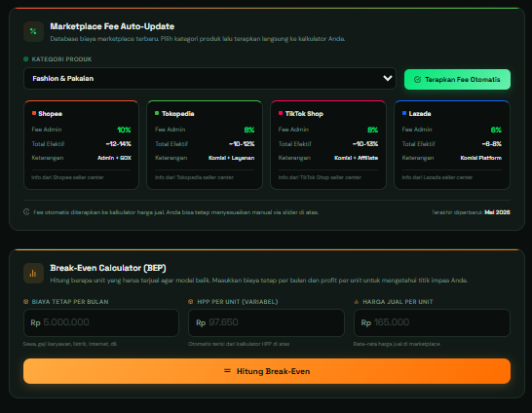Click the Biaya Tetap Per Bulan input field
532x413 pixels.
[x=101, y=322]
